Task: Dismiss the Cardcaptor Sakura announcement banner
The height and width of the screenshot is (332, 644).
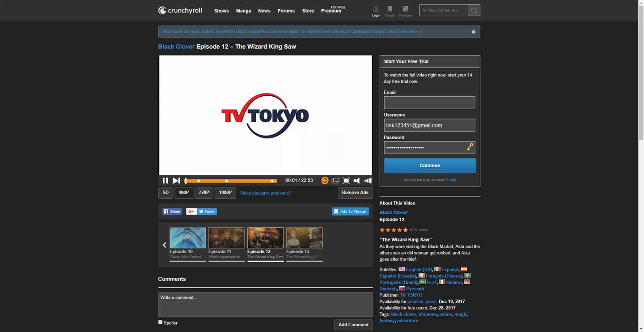Action: (x=474, y=32)
